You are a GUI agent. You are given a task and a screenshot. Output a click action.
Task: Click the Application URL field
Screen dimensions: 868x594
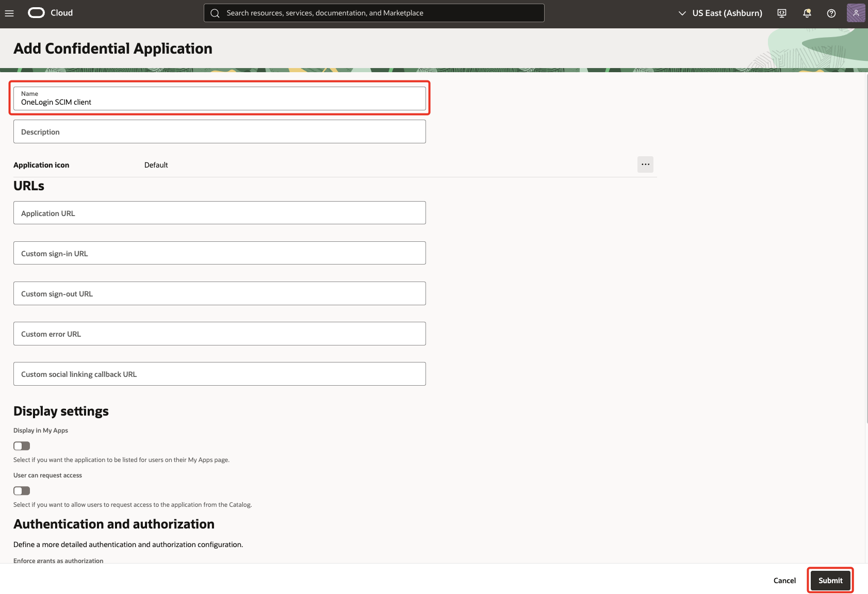pos(219,212)
